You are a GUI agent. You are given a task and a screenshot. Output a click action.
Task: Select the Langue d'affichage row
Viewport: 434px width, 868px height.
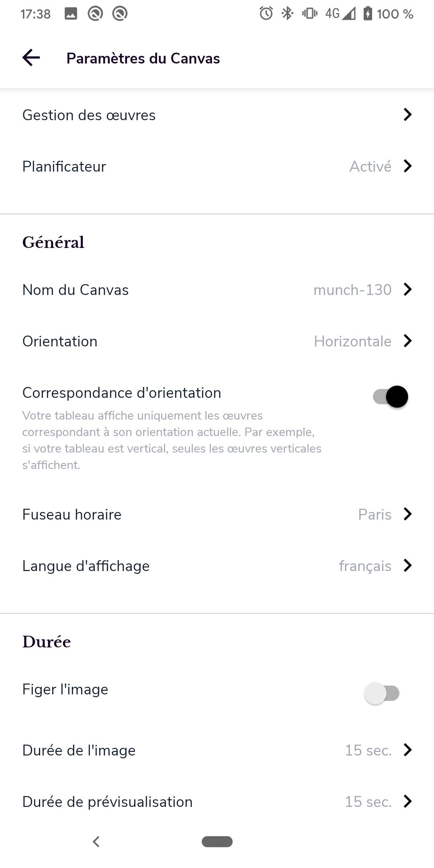click(217, 566)
